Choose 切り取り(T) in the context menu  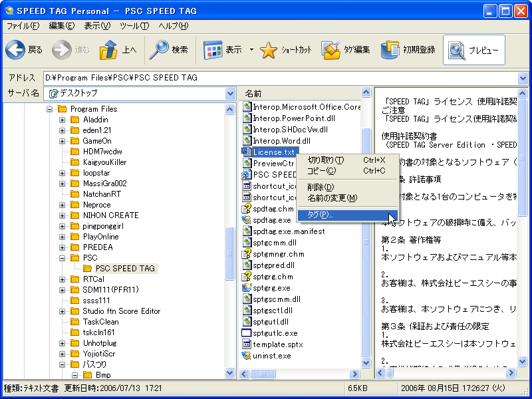[x=347, y=160]
